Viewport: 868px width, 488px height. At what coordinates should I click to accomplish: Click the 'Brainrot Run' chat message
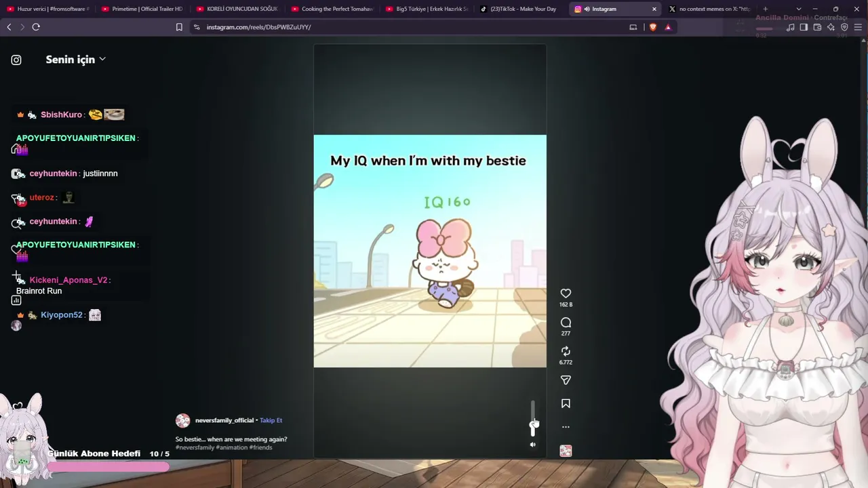(39, 291)
